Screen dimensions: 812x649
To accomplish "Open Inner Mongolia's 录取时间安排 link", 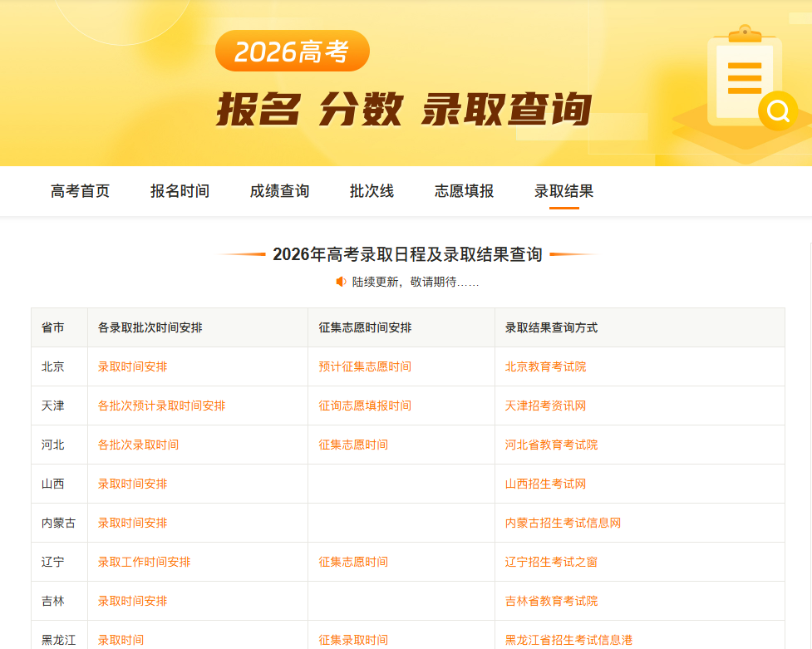I will point(133,524).
